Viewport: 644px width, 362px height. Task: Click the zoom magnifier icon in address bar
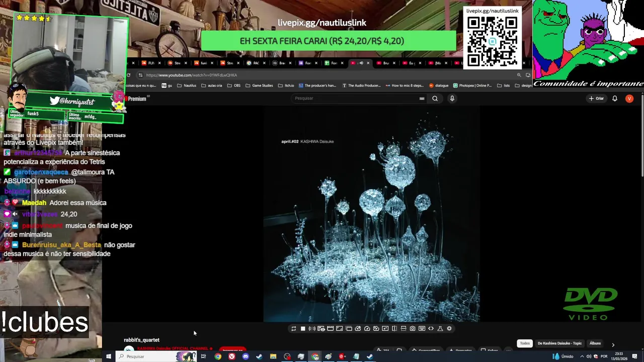click(x=519, y=75)
